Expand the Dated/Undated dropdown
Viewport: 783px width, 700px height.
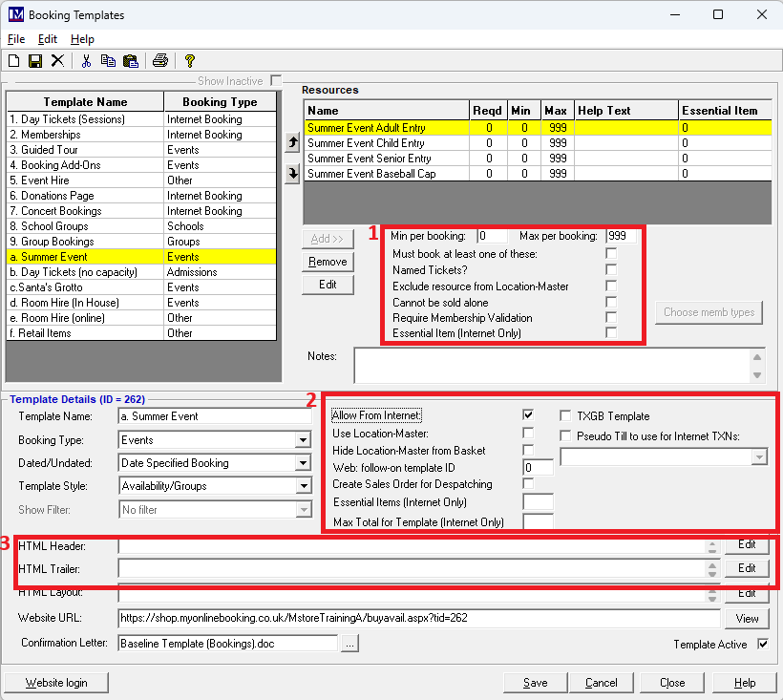[303, 463]
